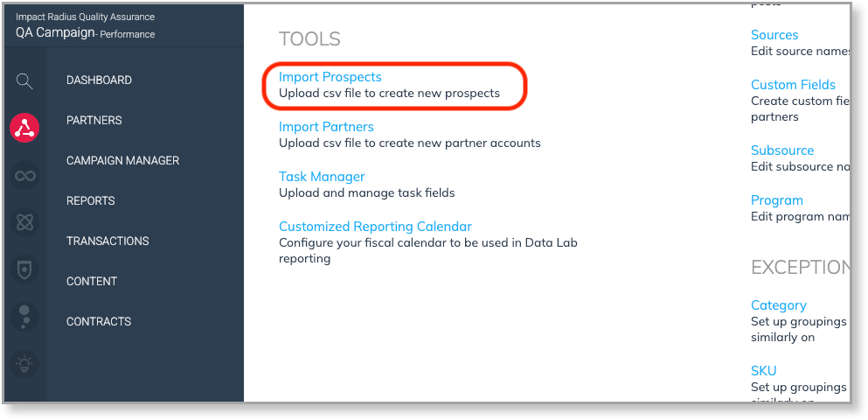
Task: Open the Import Partners link
Action: 326,127
